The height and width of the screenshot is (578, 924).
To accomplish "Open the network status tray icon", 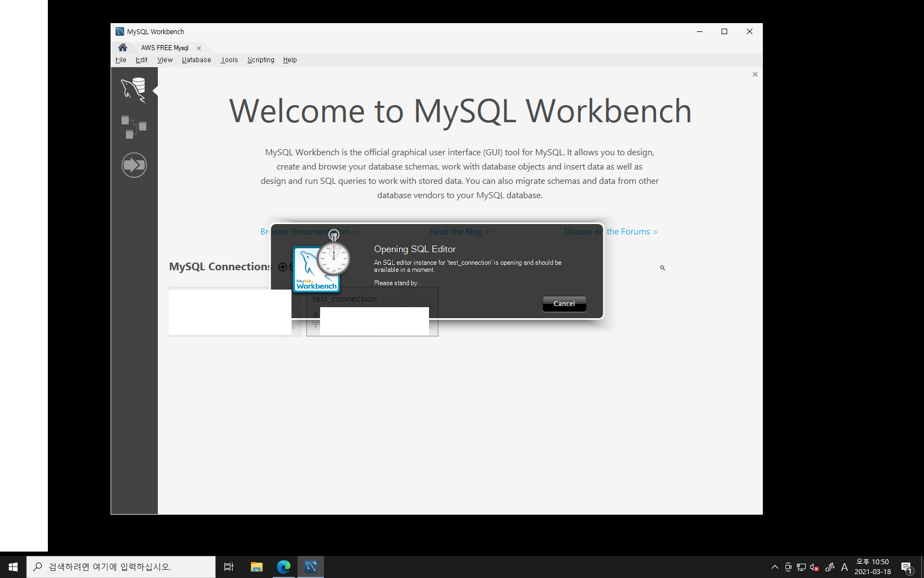I will click(801, 567).
